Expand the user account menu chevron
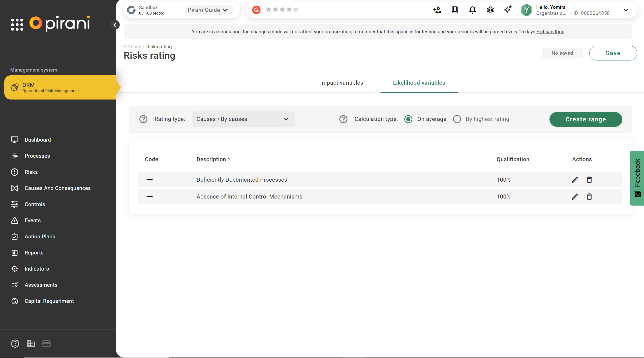 point(626,10)
